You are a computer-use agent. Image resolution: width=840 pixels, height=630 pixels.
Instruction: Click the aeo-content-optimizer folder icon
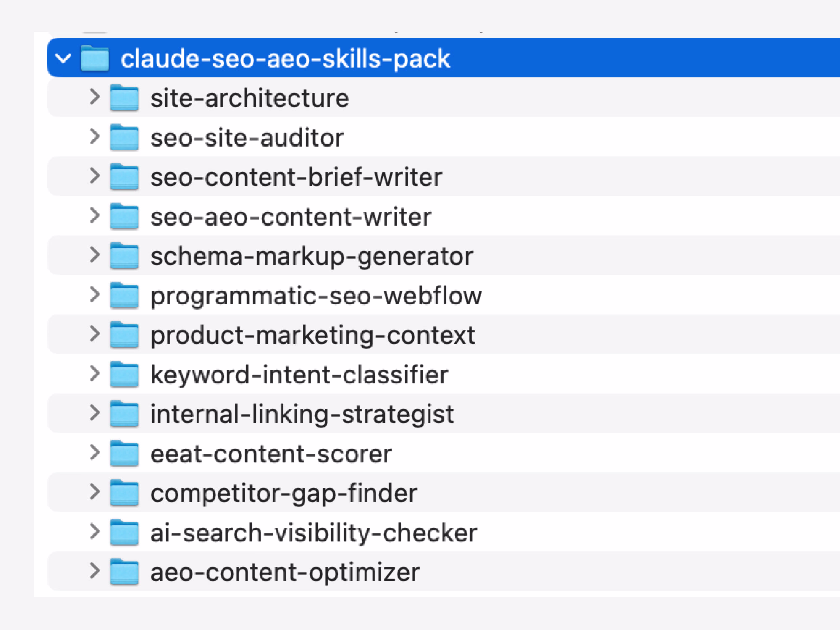pyautogui.click(x=124, y=572)
